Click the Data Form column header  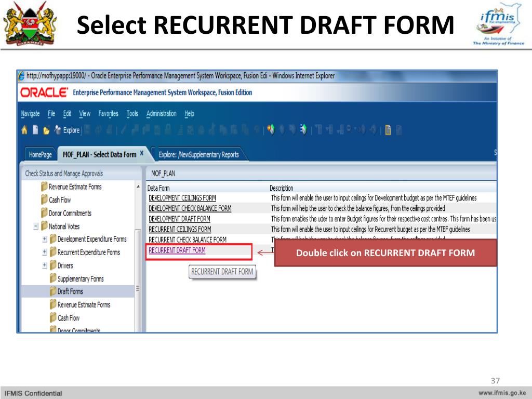158,188
